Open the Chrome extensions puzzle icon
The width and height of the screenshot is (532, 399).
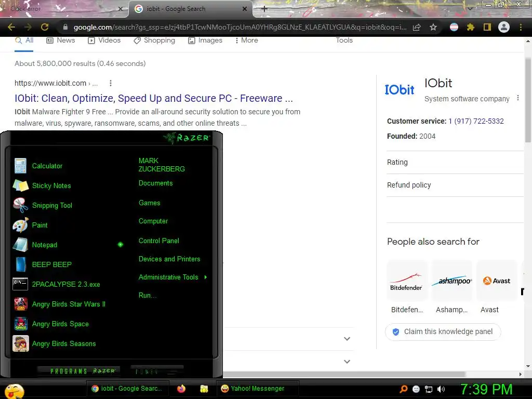click(x=470, y=27)
